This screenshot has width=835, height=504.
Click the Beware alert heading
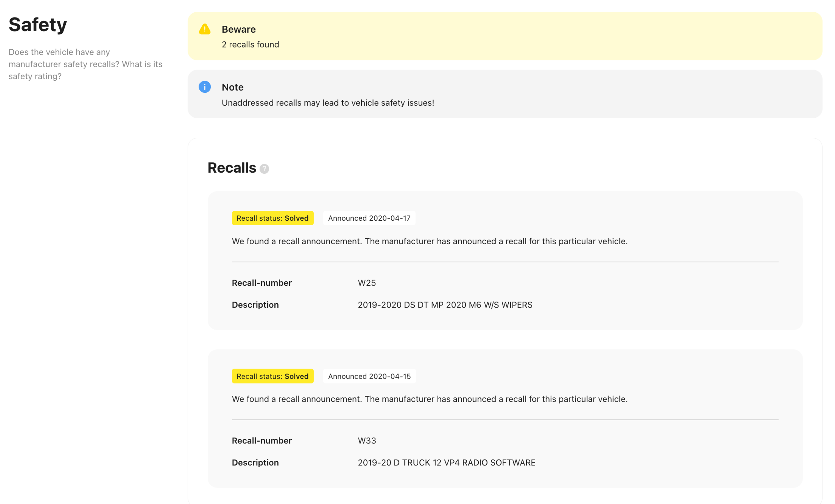[239, 30]
